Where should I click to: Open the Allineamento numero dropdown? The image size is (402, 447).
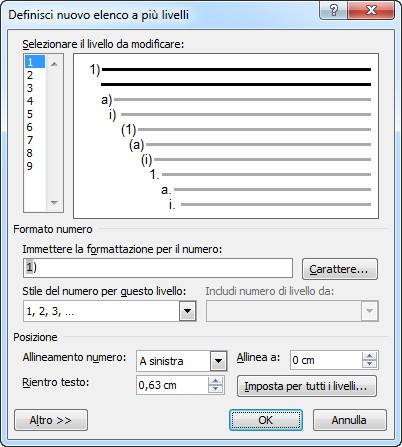218,361
